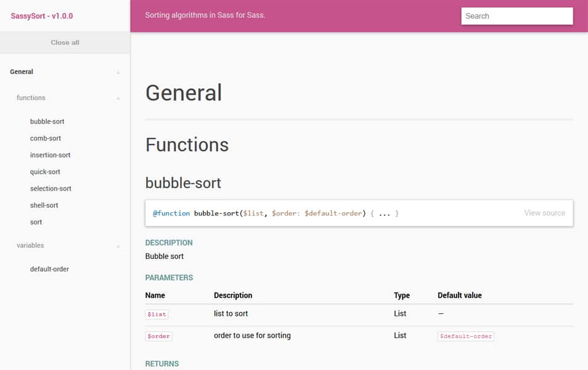The width and height of the screenshot is (588, 370).
Task: Collapse the functions group via its chevron
Action: tap(118, 98)
